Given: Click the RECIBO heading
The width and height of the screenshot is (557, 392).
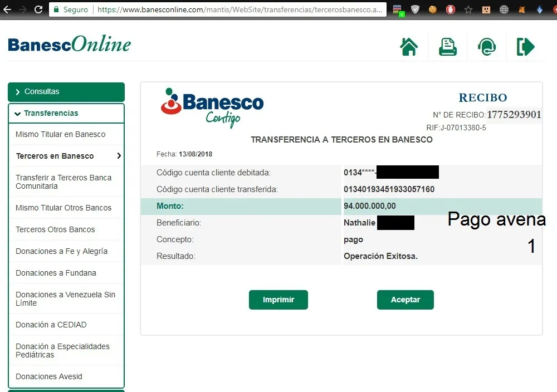Looking at the screenshot, I should coord(483,97).
